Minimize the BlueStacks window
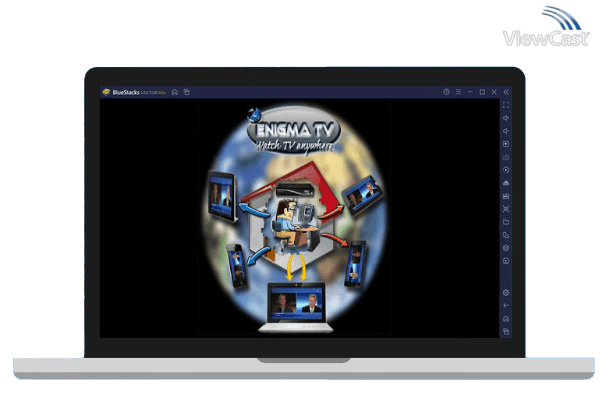 click(470, 92)
